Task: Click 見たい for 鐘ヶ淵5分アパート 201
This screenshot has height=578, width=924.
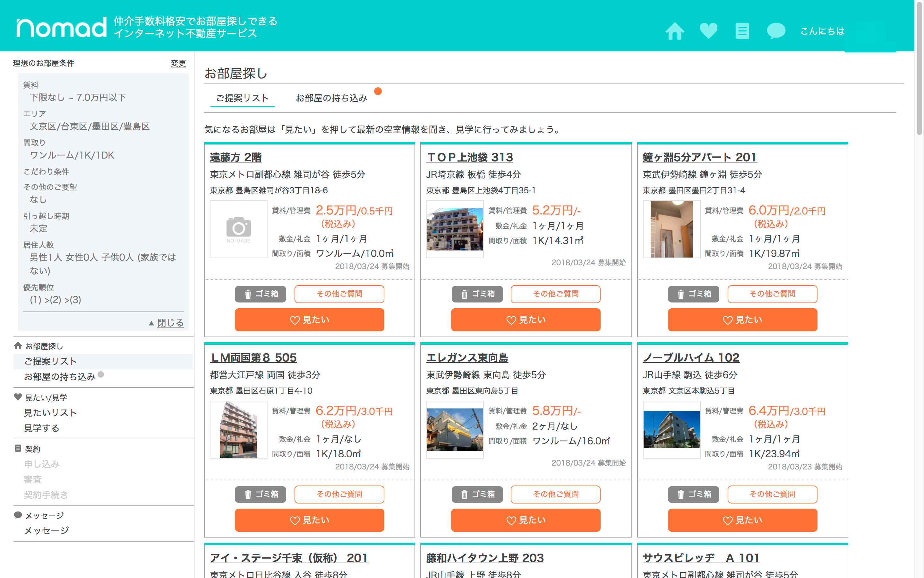Action: tap(742, 320)
